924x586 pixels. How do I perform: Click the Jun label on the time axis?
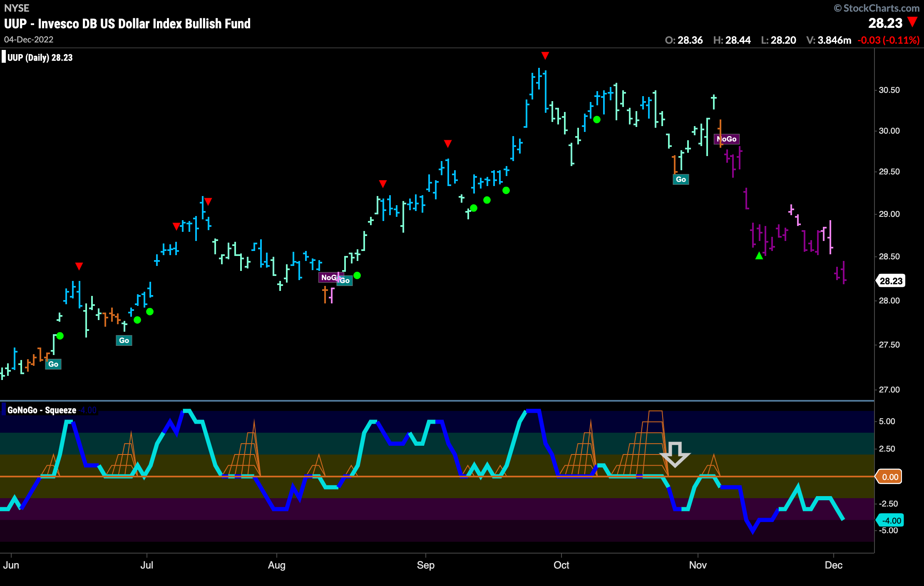coord(11,565)
